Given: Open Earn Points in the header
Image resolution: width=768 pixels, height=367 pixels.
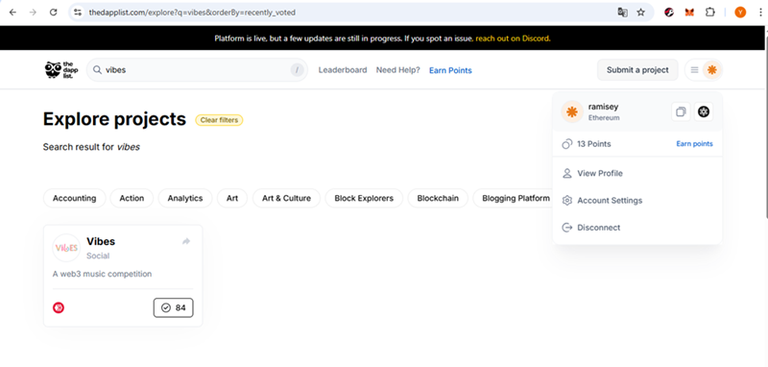Looking at the screenshot, I should point(450,71).
